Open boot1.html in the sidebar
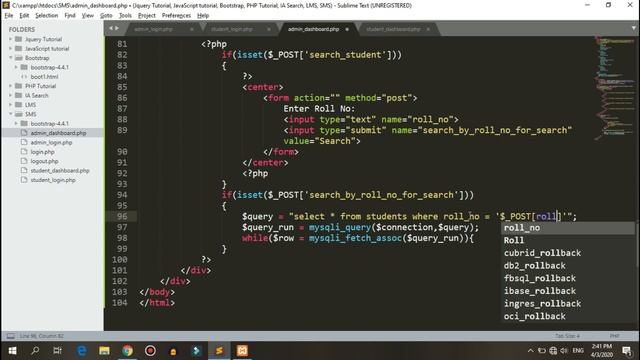Screen dimensions: 640x360 (44, 77)
